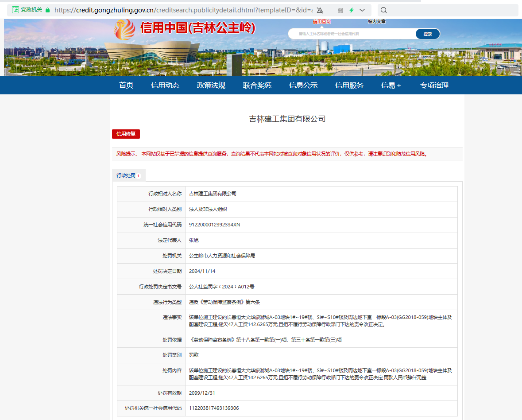
Task: Click the 信用中国 flame logo
Action: (124, 29)
